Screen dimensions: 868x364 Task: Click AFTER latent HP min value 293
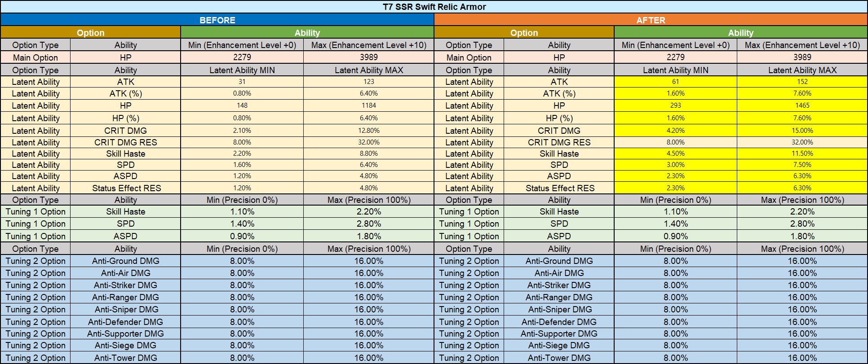point(676,105)
